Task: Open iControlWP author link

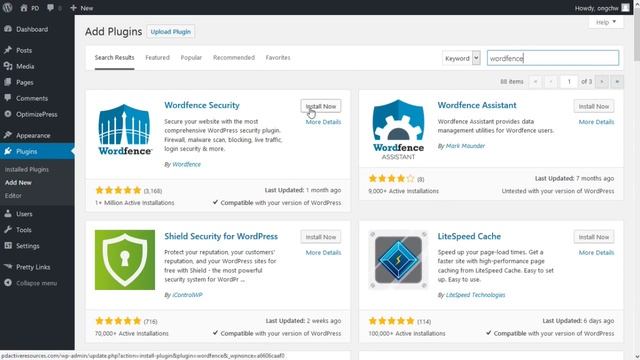Action: pos(187,295)
